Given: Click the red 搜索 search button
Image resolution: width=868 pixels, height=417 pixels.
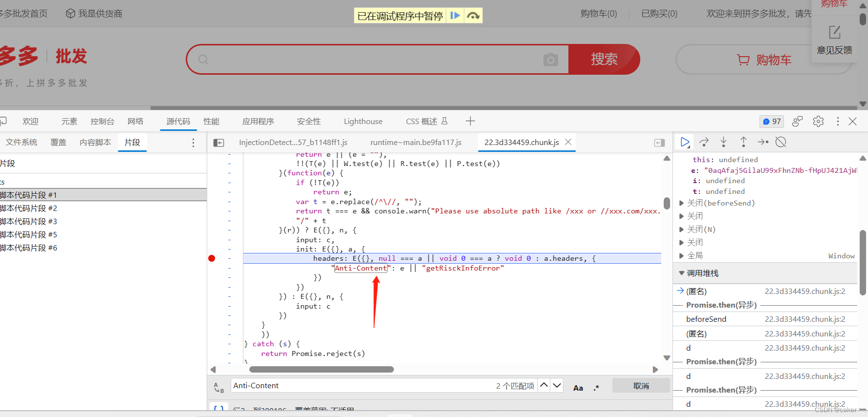Looking at the screenshot, I should point(604,59).
